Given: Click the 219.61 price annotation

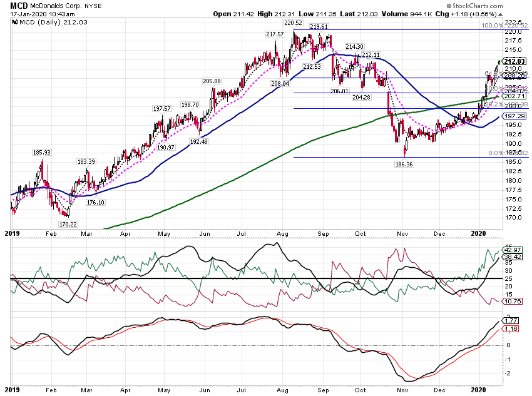Looking at the screenshot, I should pos(319,26).
